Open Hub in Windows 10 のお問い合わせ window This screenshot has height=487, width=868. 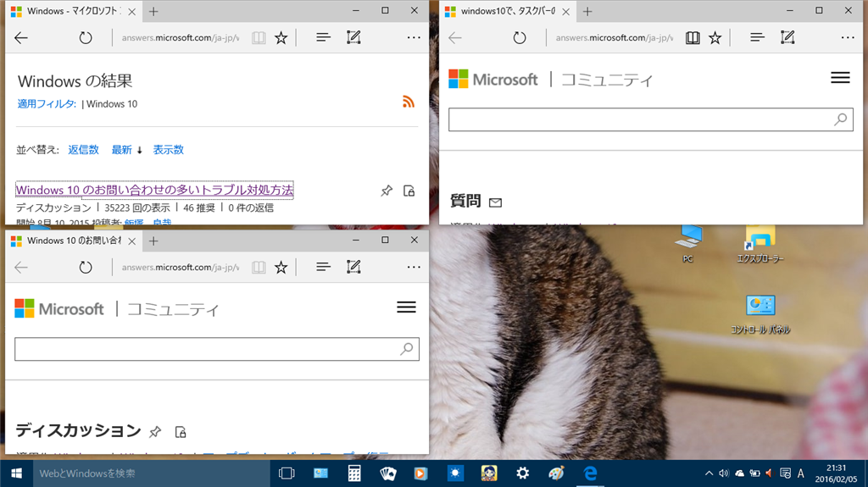pyautogui.click(x=323, y=268)
